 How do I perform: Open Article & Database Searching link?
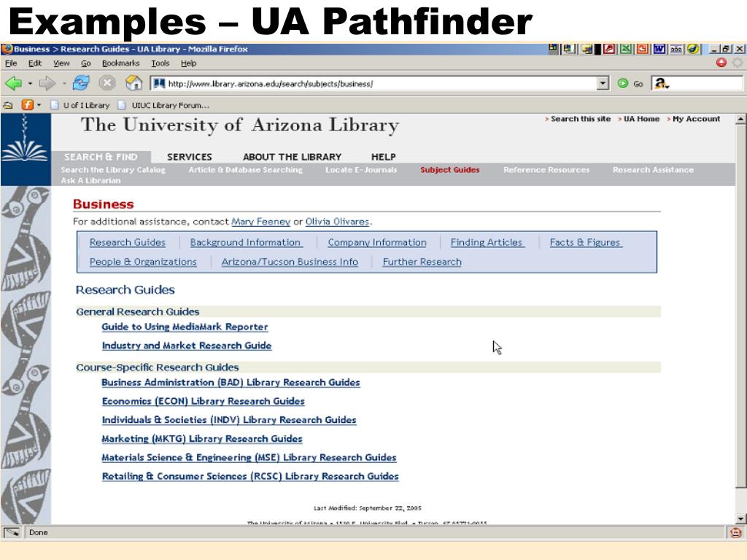[x=245, y=169]
